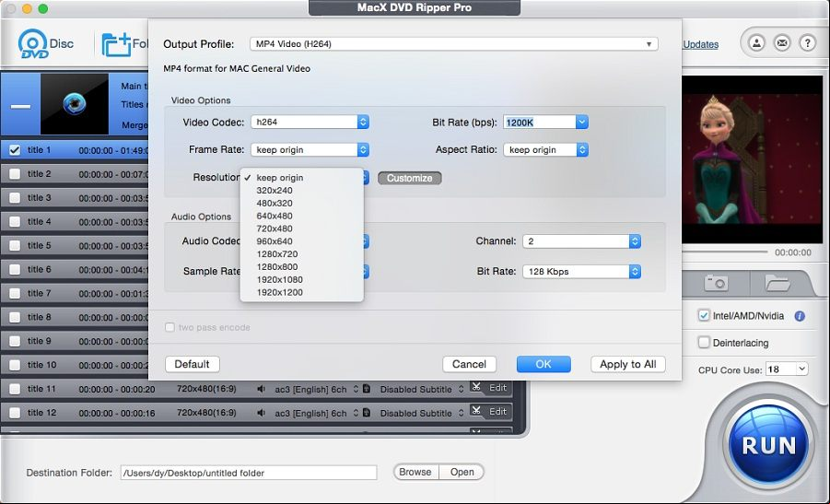Click the Customize resolution button
Image resolution: width=830 pixels, height=504 pixels.
(x=410, y=179)
